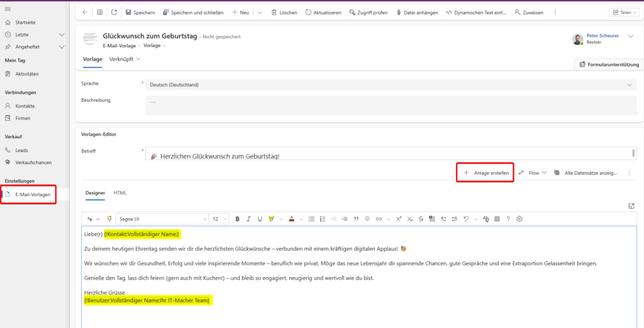The image size is (644, 328).
Task: Open the Segoe UI font dropdown
Action: point(162,219)
